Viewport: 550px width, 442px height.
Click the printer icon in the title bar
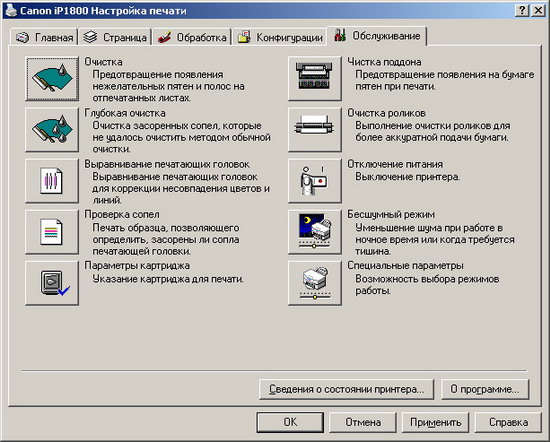pyautogui.click(x=11, y=11)
